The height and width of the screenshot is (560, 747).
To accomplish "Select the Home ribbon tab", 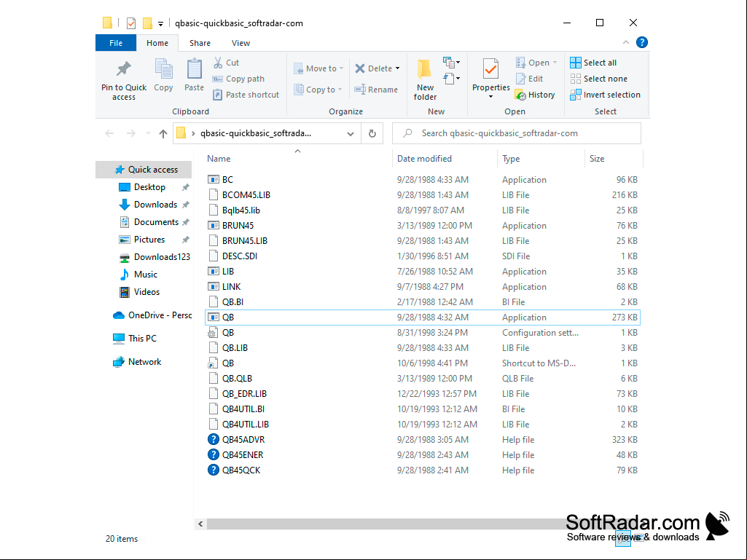I will (157, 43).
